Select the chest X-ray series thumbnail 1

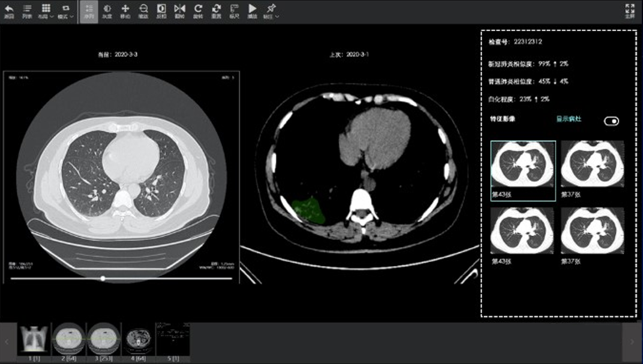tap(34, 339)
